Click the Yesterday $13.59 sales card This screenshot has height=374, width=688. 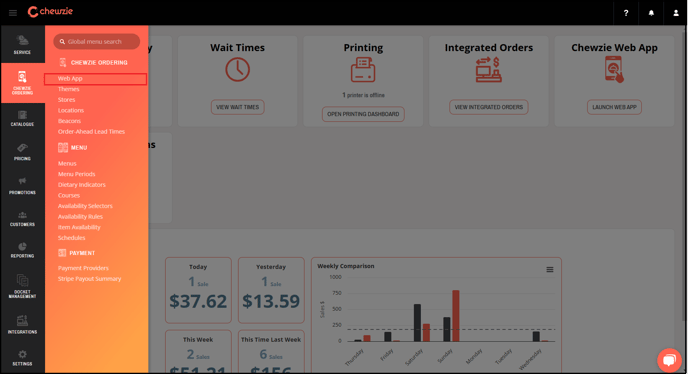click(x=271, y=290)
